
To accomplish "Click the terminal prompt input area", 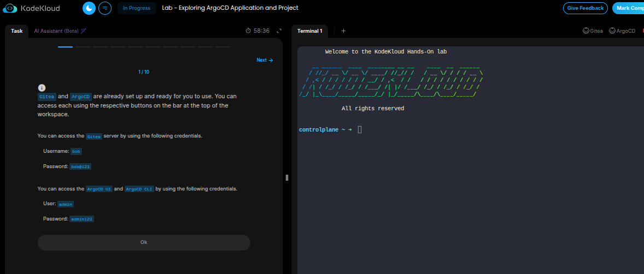I will pyautogui.click(x=360, y=129).
